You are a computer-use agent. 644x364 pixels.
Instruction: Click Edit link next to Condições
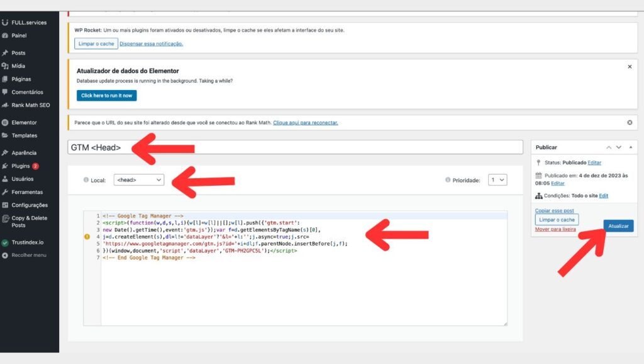pyautogui.click(x=603, y=196)
